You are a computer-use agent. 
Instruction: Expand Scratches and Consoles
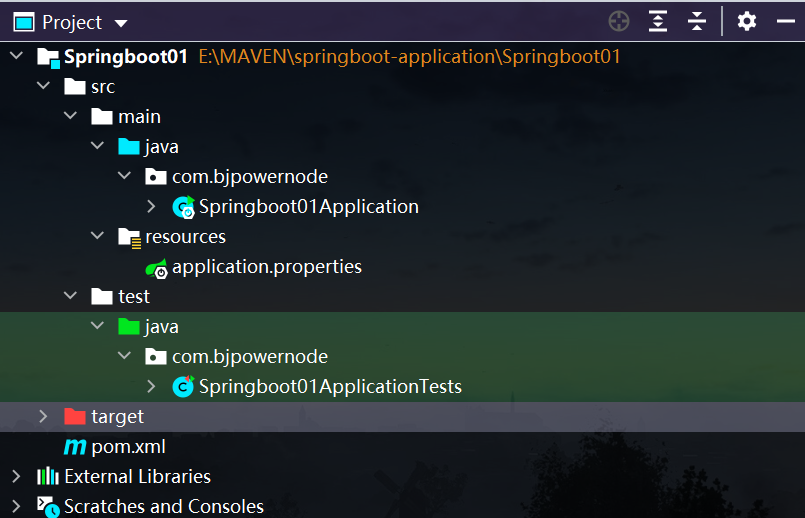click(x=16, y=506)
